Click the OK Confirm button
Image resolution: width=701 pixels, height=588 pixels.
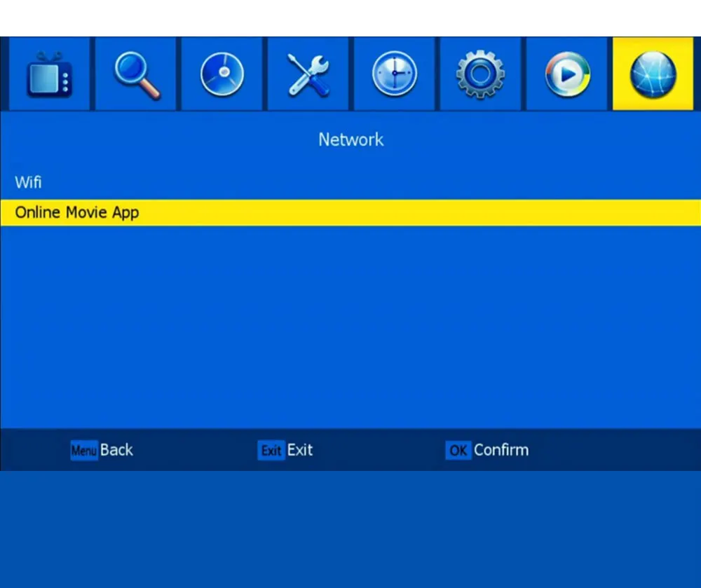487,450
